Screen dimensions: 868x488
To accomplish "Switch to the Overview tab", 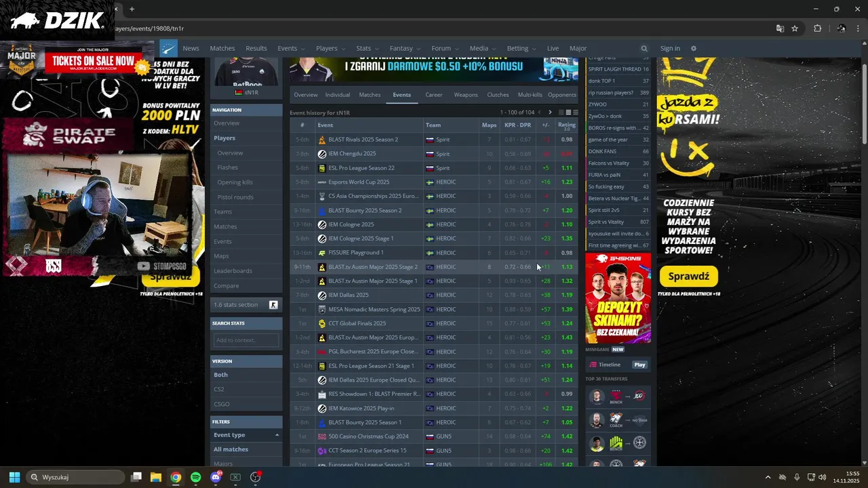I will (305, 95).
